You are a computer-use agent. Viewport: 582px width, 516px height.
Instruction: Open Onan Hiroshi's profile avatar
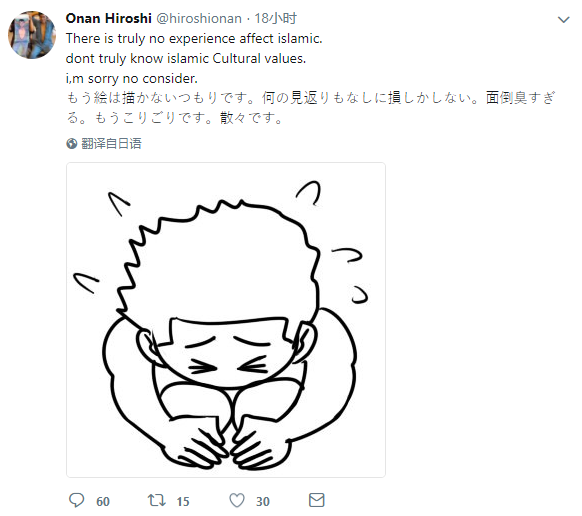(32, 35)
